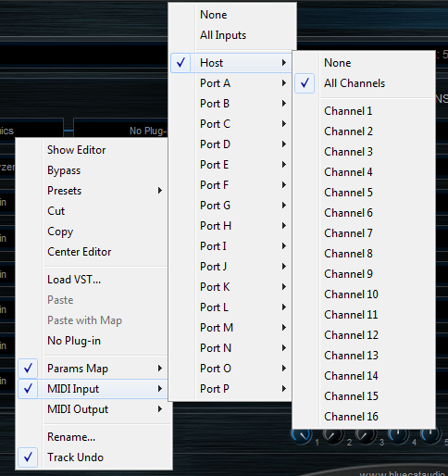Click the knob labeled 3
This screenshot has width=448, height=476.
(x=366, y=435)
